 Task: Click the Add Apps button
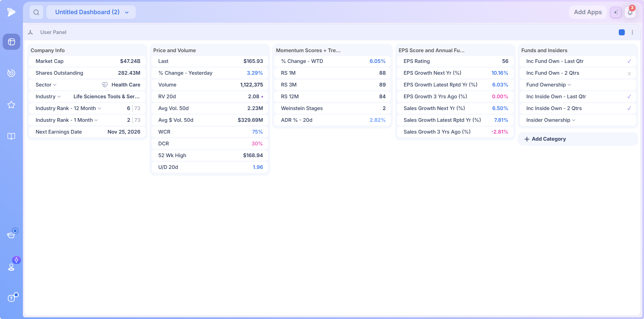(588, 12)
